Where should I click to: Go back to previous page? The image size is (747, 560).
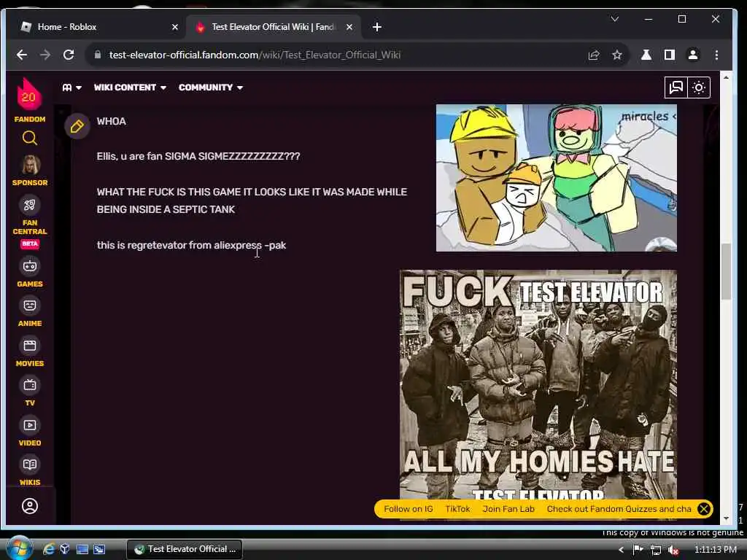pos(22,55)
